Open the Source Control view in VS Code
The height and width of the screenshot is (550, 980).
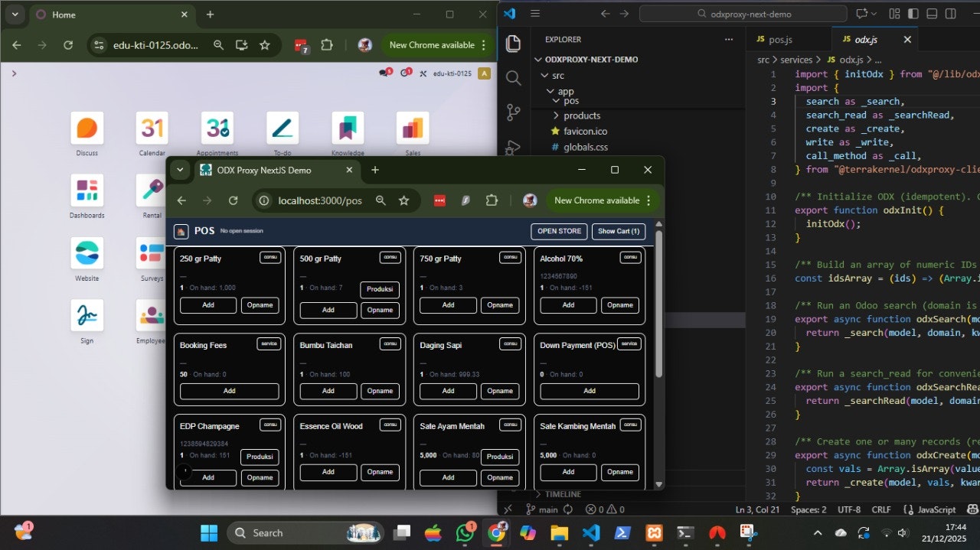513,112
